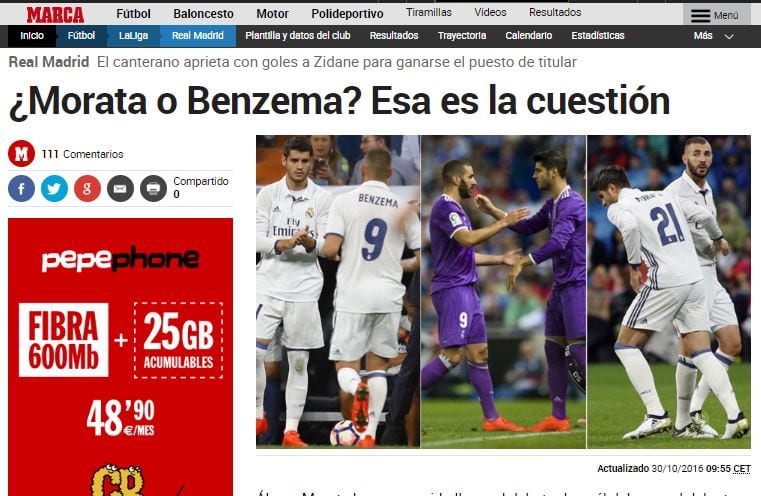The image size is (761, 496).
Task: Open the 111 Comentarios link
Action: (83, 154)
